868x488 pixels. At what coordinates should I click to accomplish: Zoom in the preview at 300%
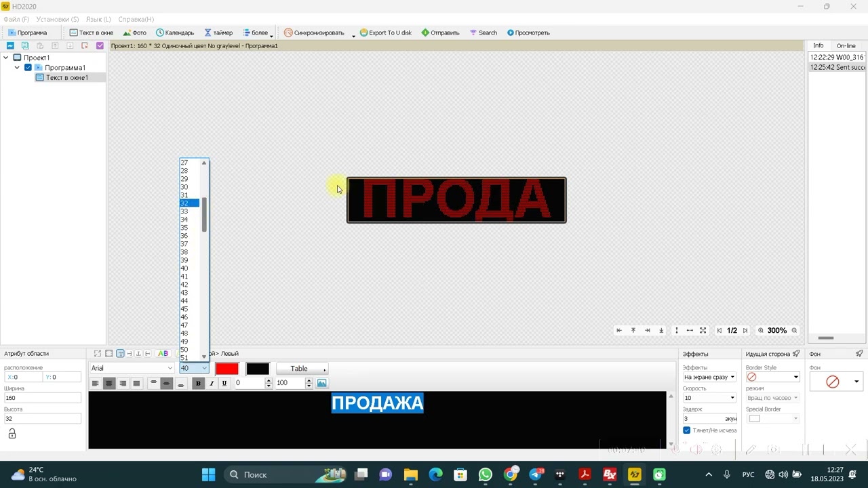tap(761, 331)
